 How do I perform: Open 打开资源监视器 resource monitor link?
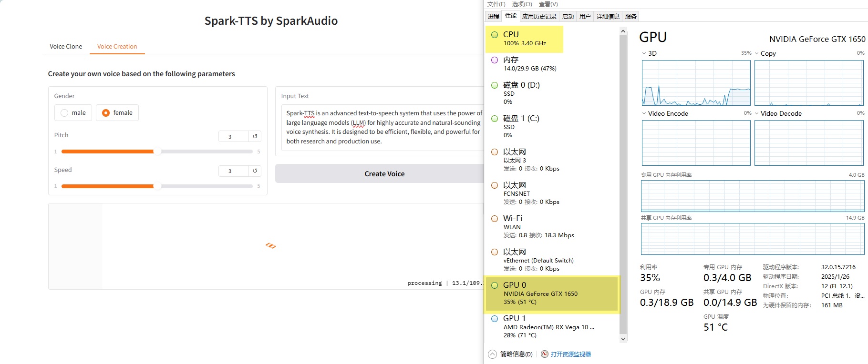coord(571,354)
